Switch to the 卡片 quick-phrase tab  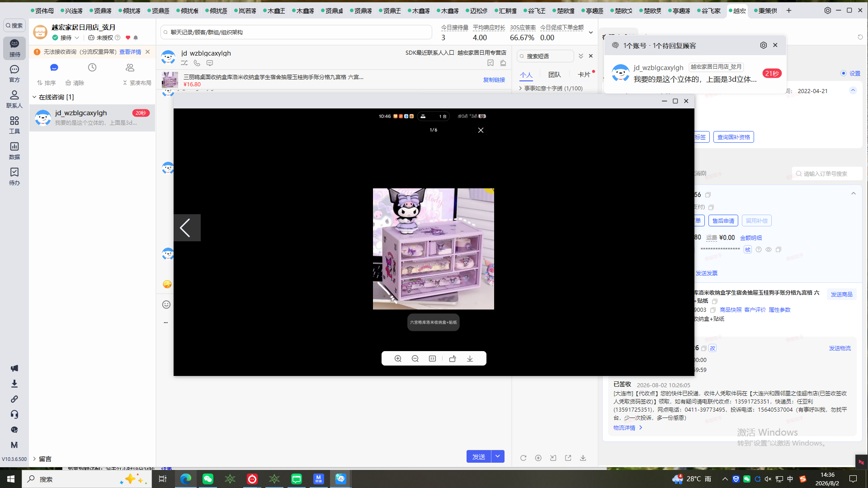coord(584,75)
